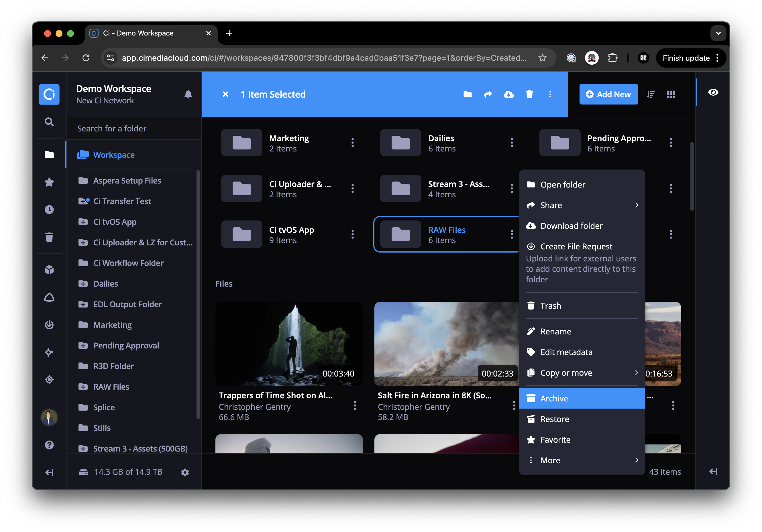Click the user avatar in left rail

(x=49, y=417)
